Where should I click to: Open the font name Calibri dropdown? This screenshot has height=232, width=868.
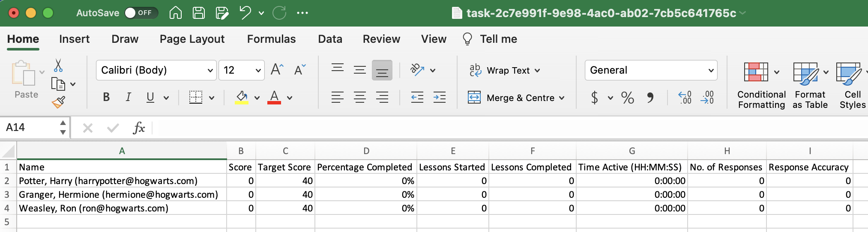point(210,70)
